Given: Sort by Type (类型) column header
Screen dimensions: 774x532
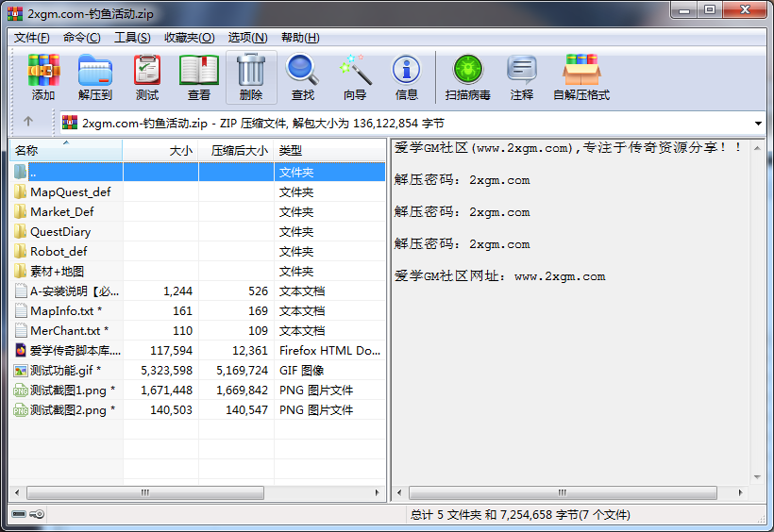Looking at the screenshot, I should point(329,151).
